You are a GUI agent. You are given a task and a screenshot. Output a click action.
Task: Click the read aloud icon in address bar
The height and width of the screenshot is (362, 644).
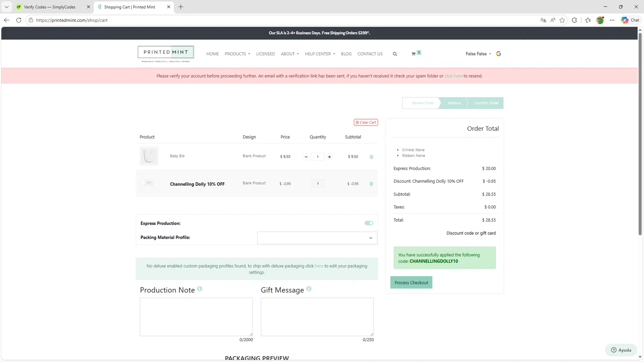tap(553, 20)
